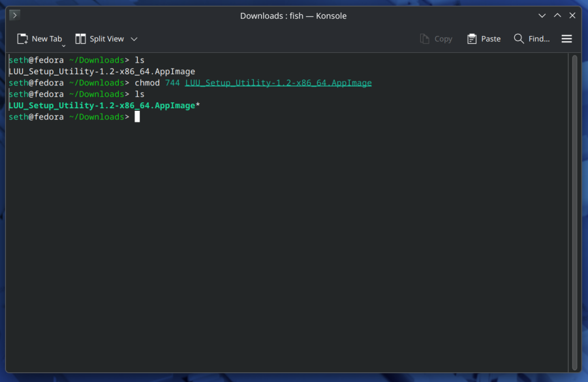Maximize the Konsole window
Image resolution: width=588 pixels, height=382 pixels.
[x=557, y=16]
